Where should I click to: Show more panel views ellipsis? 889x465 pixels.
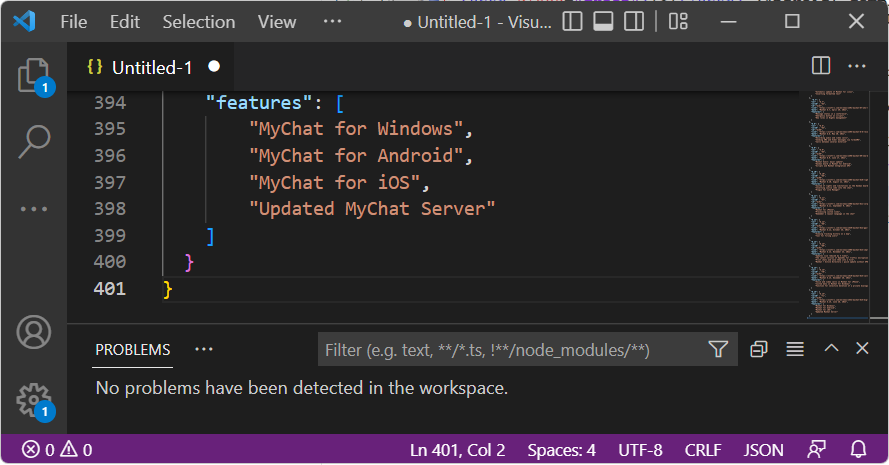tap(204, 349)
